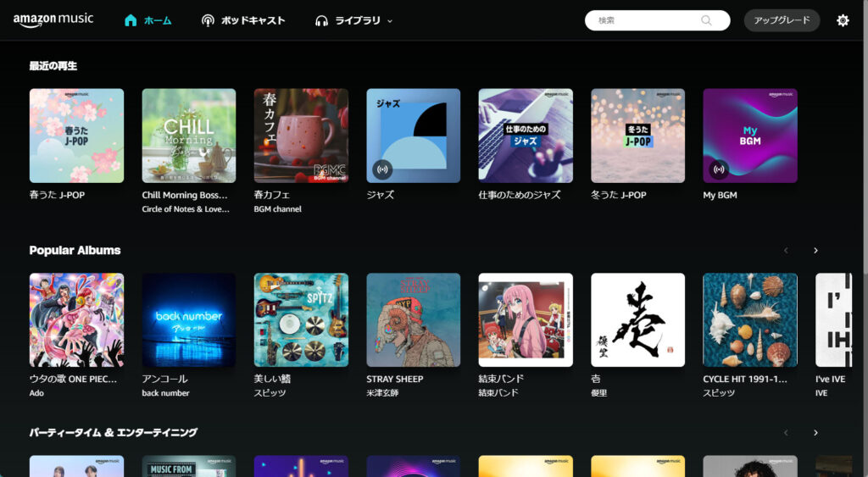The image size is (868, 477).
Task: Click the 冬うた J-POP title text
Action: pyautogui.click(x=618, y=195)
